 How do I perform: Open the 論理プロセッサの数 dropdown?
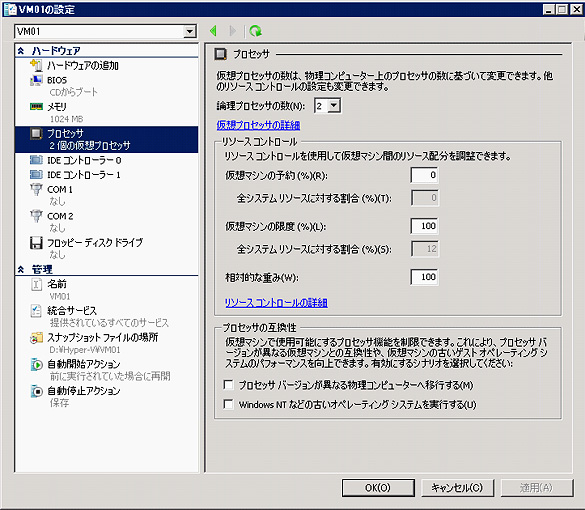tap(334, 106)
